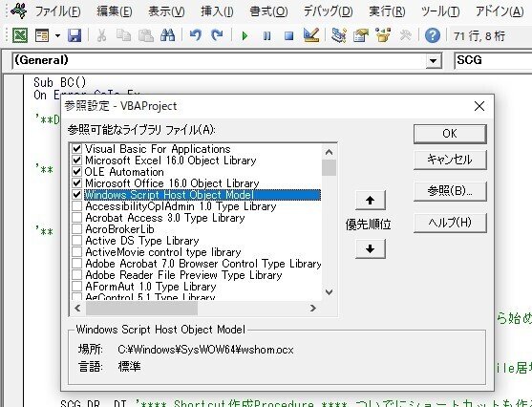Expand the (General) object dropdown
The image size is (532, 407).
click(x=434, y=61)
